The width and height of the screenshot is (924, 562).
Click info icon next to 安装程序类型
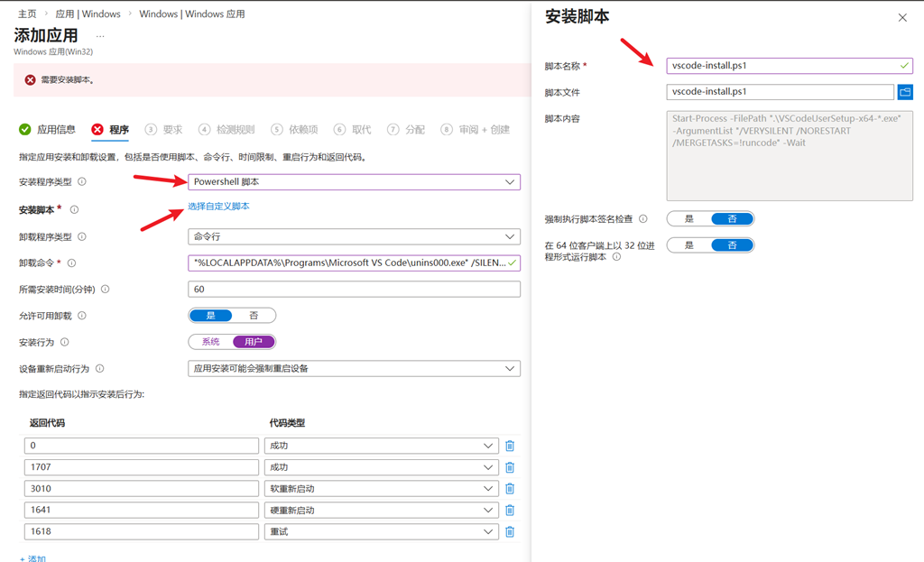click(82, 182)
